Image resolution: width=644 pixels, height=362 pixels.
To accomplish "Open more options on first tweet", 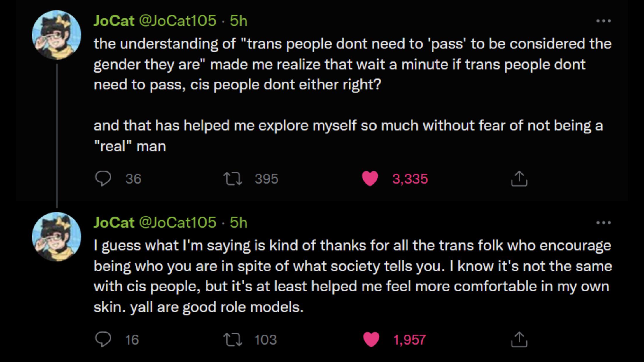I will 603,21.
